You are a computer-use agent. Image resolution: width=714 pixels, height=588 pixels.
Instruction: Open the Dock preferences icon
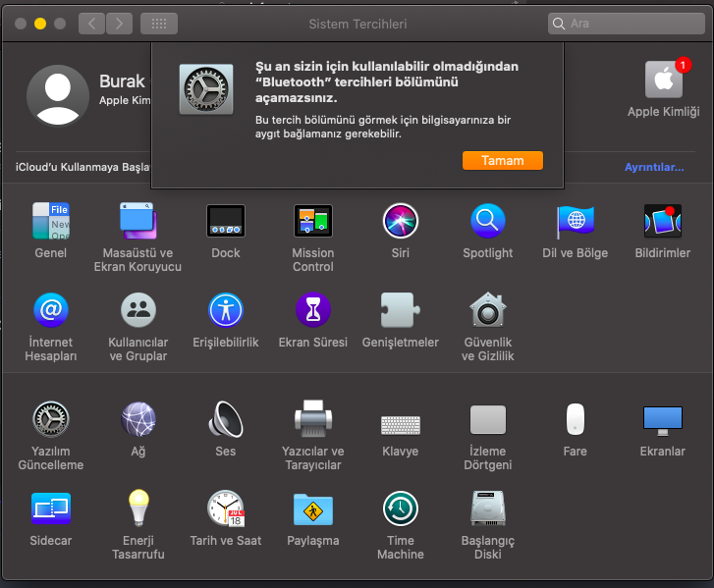(x=225, y=222)
